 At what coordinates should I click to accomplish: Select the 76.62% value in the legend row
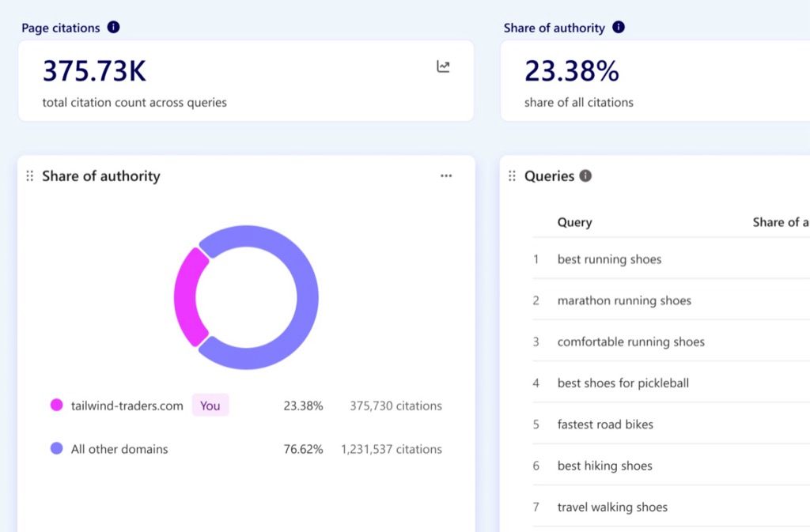pos(303,449)
